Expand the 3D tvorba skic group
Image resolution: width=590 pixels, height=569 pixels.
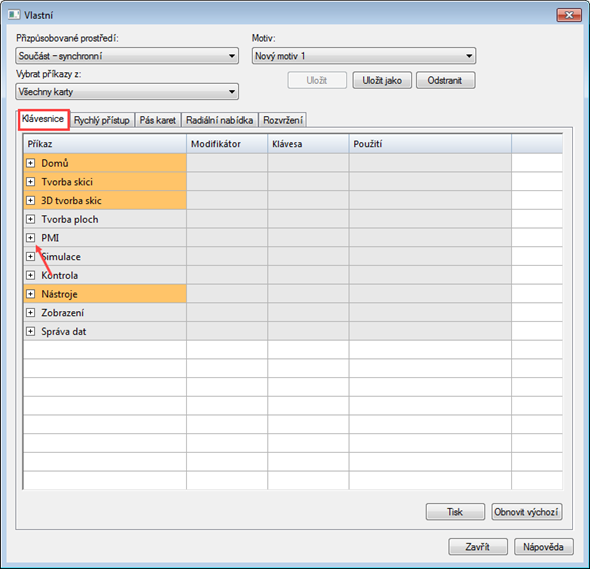tap(30, 201)
